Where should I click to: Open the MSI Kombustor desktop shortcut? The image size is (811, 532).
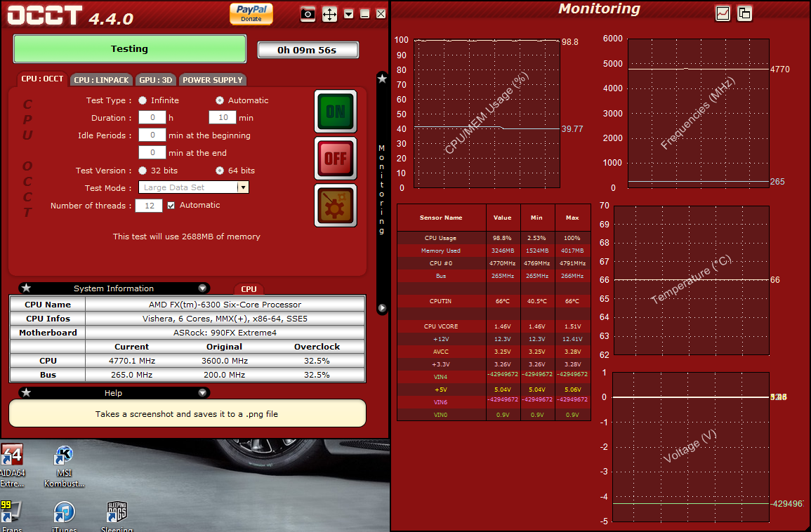point(64,466)
